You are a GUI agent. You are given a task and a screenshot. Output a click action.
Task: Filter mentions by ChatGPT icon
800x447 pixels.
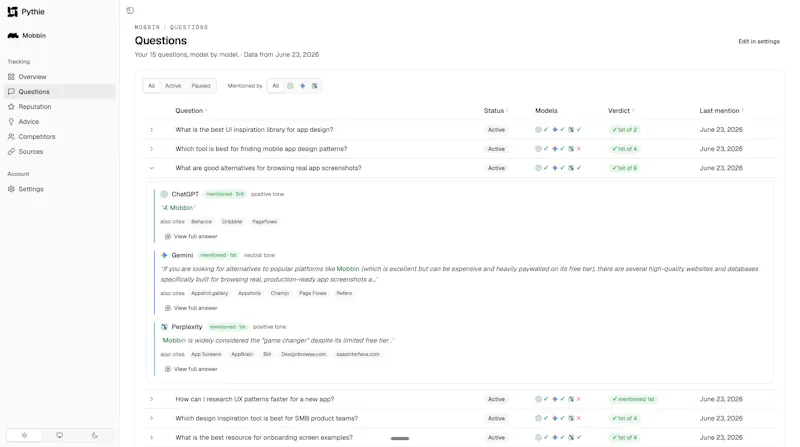[x=290, y=86]
